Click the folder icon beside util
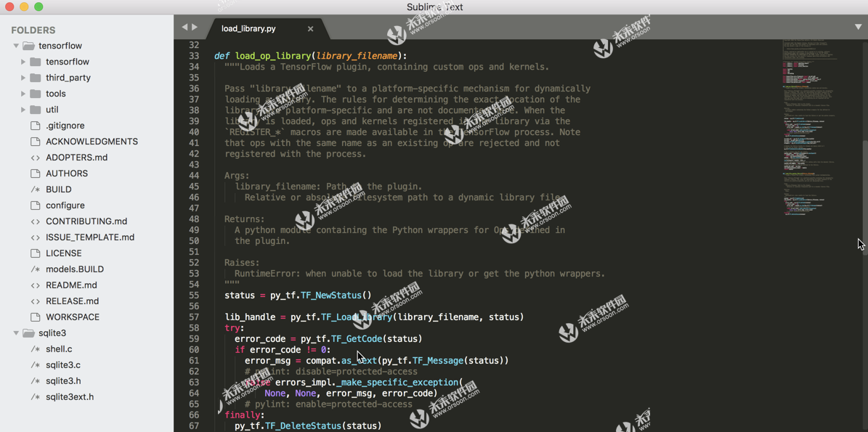Screen dimensions: 868x432 [x=36, y=110]
